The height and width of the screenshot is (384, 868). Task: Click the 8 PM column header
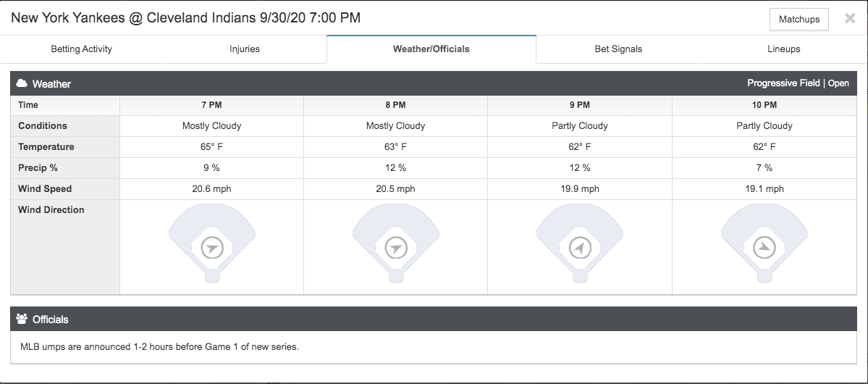(x=396, y=105)
